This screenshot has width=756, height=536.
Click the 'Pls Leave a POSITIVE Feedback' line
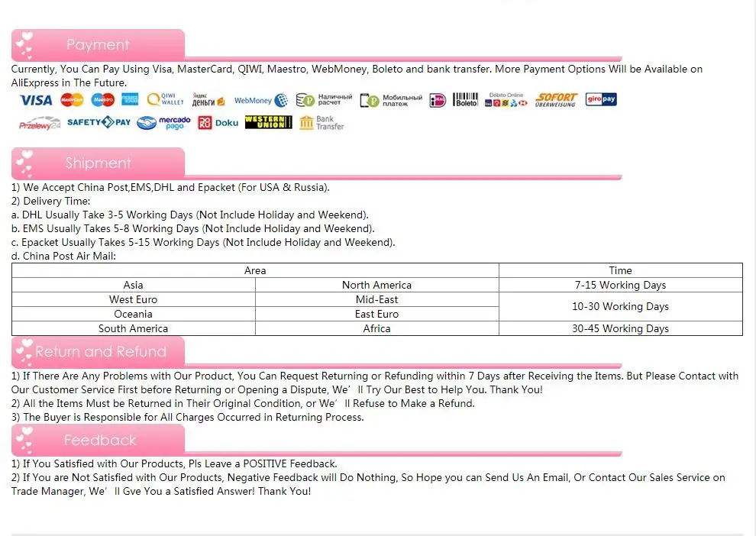click(x=174, y=463)
